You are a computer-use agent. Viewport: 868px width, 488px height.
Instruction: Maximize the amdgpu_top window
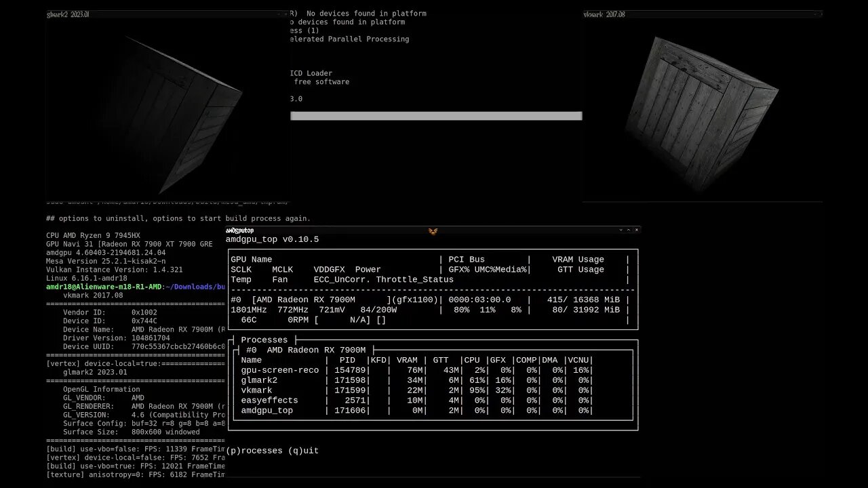[629, 230]
